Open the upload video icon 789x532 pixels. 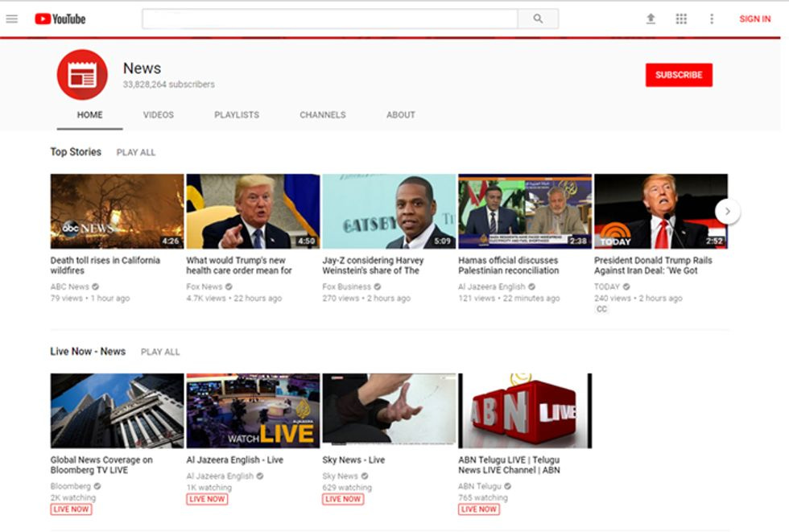651,19
